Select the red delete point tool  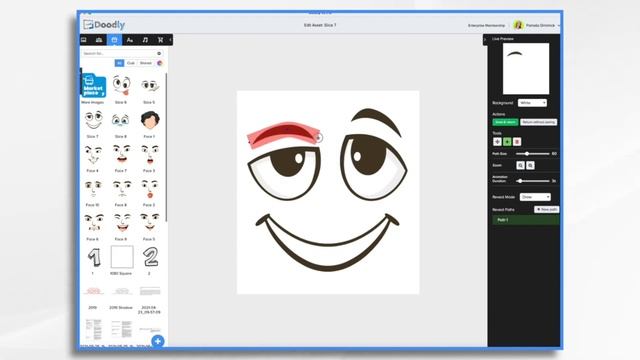(x=517, y=142)
